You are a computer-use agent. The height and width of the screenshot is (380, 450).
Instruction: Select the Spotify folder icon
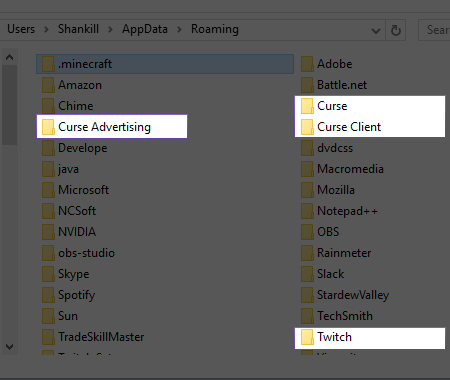pos(48,295)
